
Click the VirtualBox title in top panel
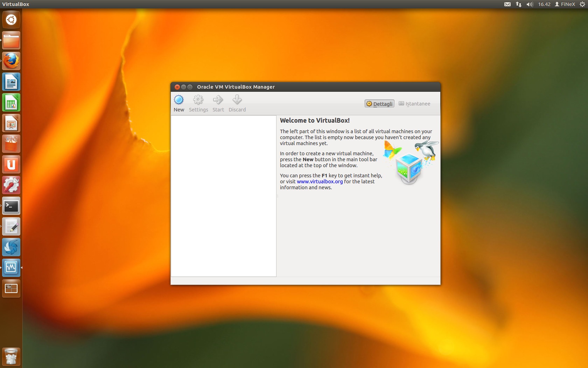tap(16, 4)
